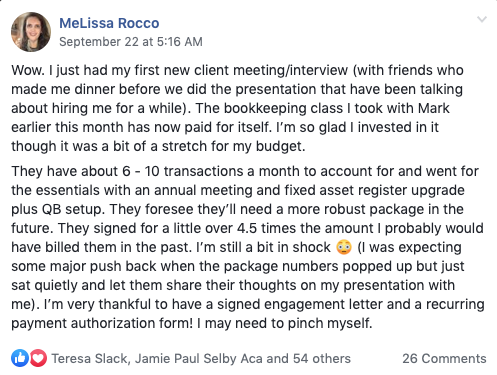Click the flushed face emoji in the post
This screenshot has width=497, height=375.
tap(344, 247)
